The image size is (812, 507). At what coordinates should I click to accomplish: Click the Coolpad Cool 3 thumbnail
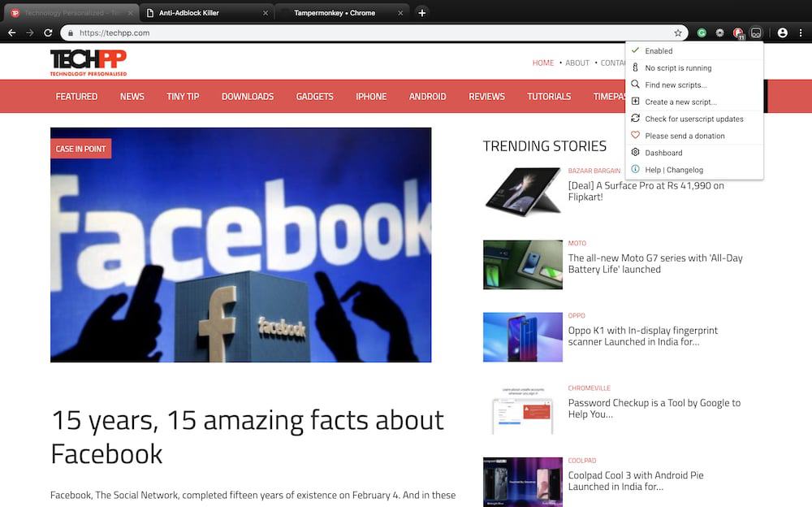tap(522, 482)
